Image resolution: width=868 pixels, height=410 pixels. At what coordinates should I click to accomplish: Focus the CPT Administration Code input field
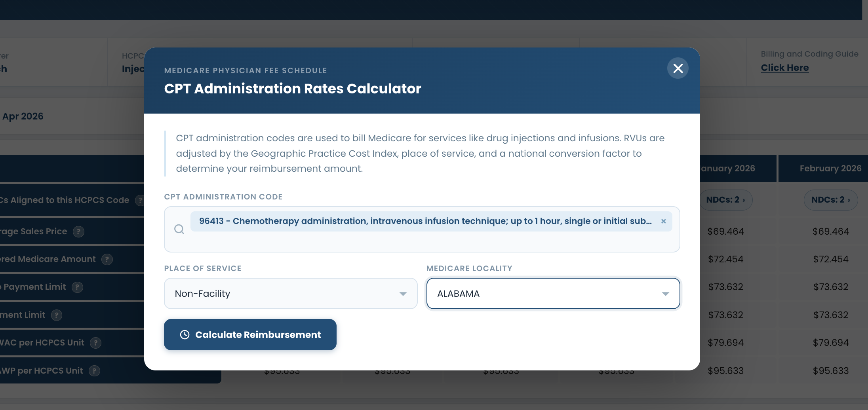pos(422,229)
